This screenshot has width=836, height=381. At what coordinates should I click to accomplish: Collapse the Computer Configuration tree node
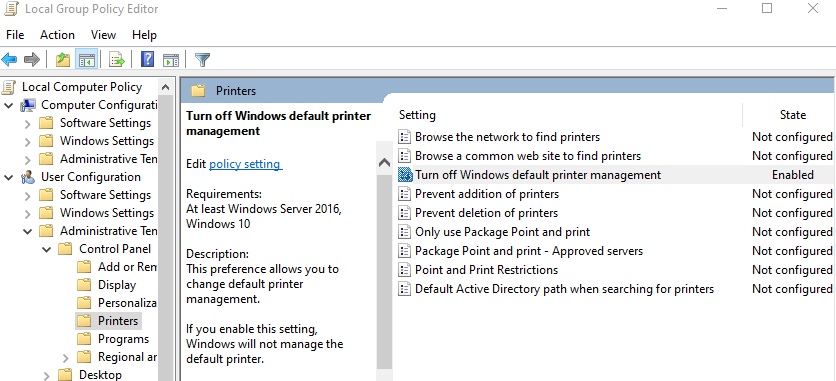click(x=9, y=105)
